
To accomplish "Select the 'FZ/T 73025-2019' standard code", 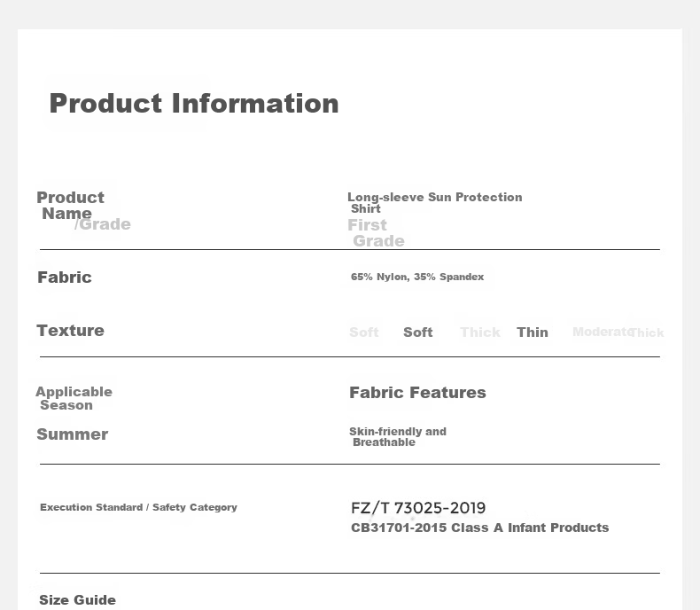I will pos(418,508).
